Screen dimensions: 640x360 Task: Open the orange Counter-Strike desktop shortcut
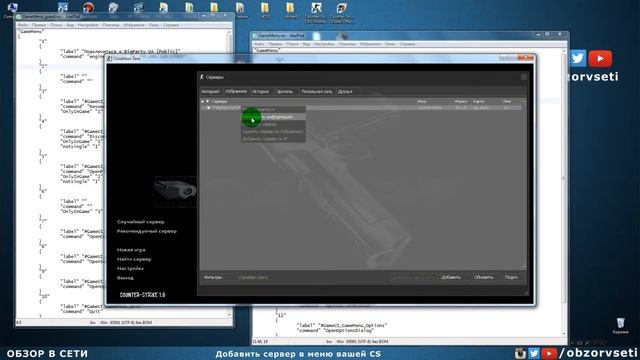(342, 11)
